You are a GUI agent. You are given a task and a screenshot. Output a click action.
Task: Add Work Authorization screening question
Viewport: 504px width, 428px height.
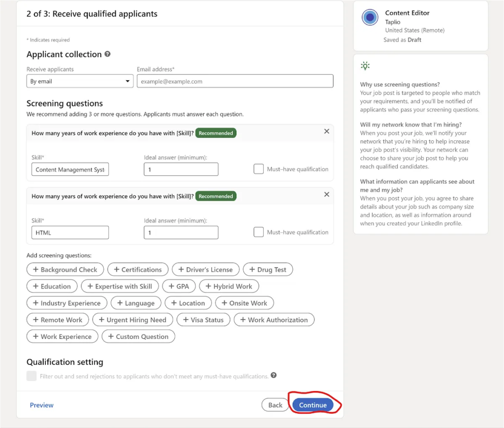tap(274, 320)
